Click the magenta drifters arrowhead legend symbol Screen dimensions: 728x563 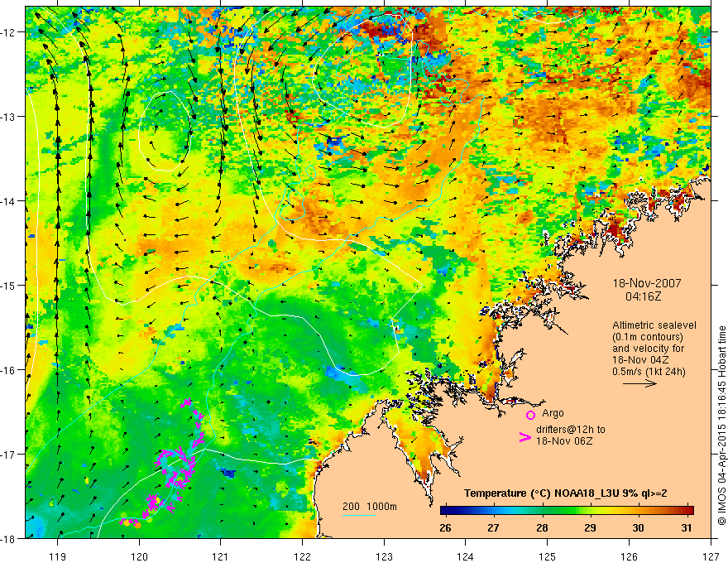pyautogui.click(x=525, y=437)
